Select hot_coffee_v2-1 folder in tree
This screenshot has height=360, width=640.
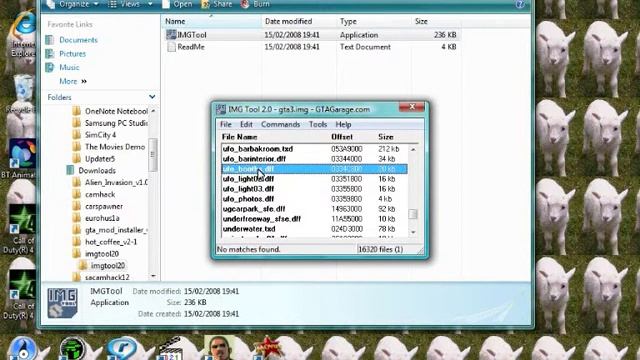111,242
